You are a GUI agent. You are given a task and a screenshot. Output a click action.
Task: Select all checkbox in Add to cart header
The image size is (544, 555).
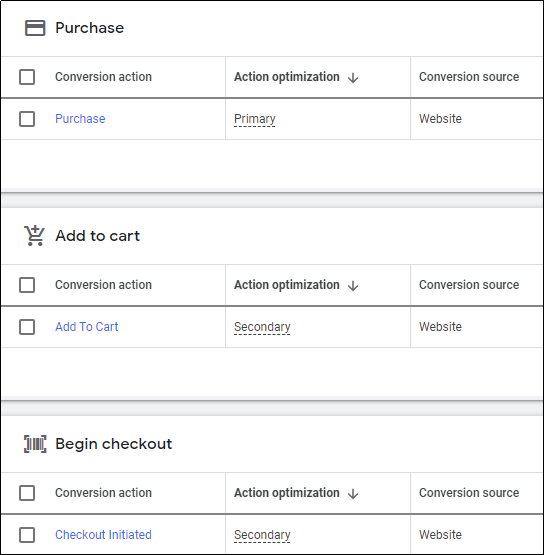(x=27, y=285)
